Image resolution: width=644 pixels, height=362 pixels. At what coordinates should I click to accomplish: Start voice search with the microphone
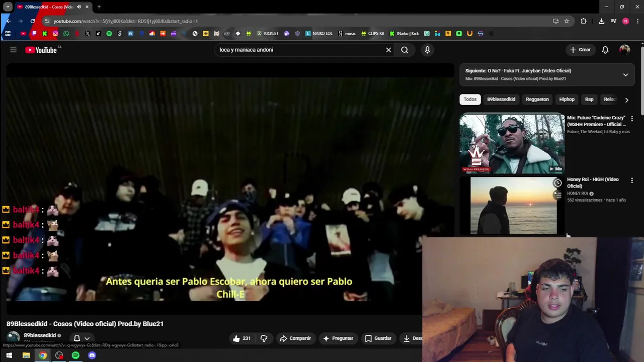click(427, 50)
